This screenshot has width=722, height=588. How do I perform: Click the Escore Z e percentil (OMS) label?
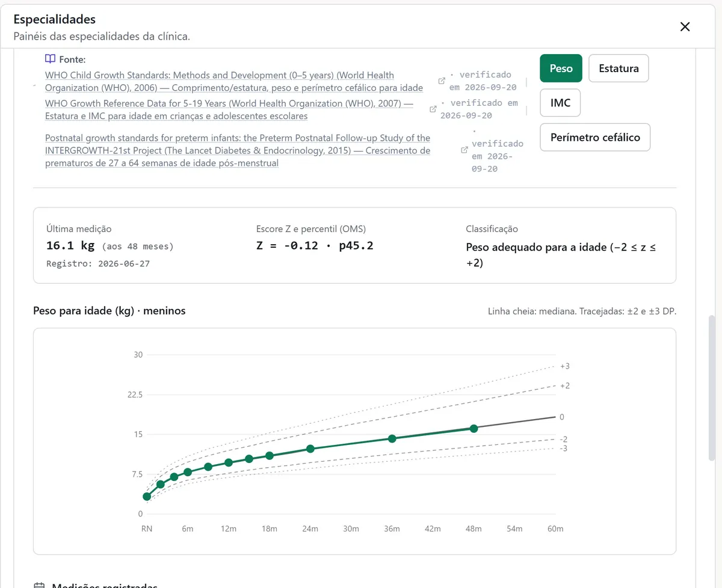tap(311, 229)
